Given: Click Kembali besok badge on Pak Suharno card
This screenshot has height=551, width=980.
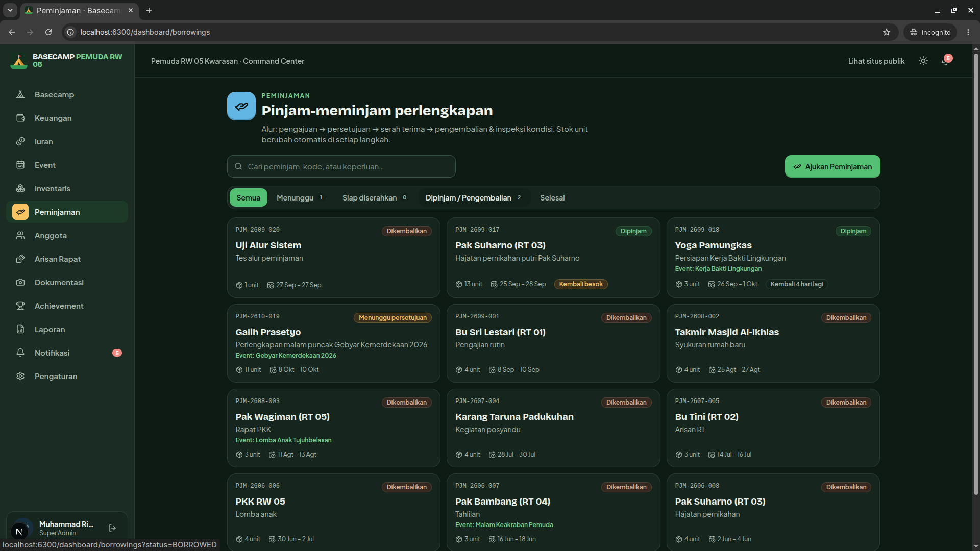Looking at the screenshot, I should pos(581,284).
